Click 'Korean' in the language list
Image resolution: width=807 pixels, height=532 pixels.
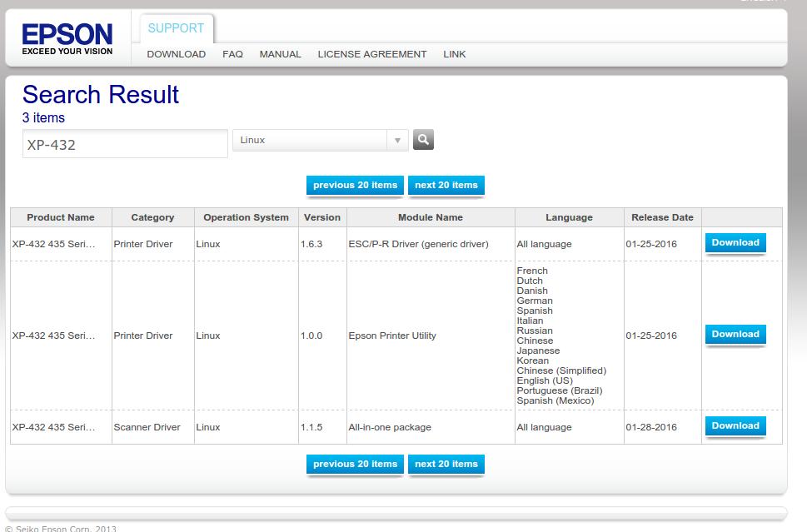click(x=533, y=360)
